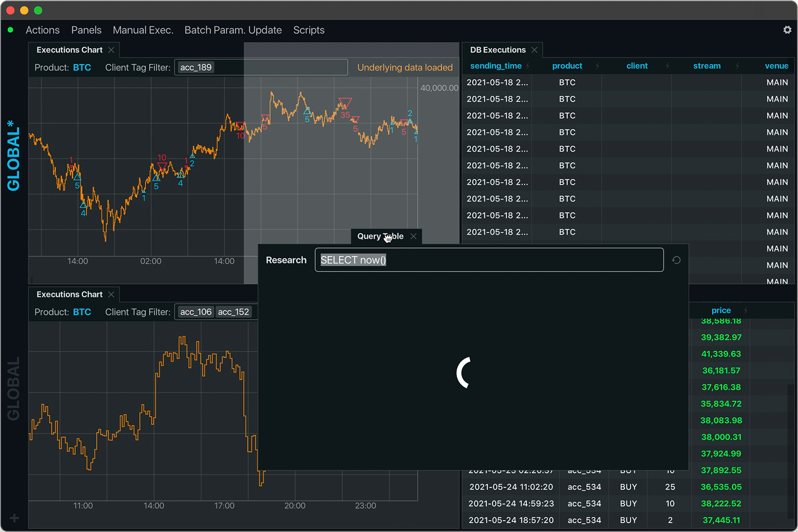Select the upper Executions Chart tab

click(x=70, y=50)
